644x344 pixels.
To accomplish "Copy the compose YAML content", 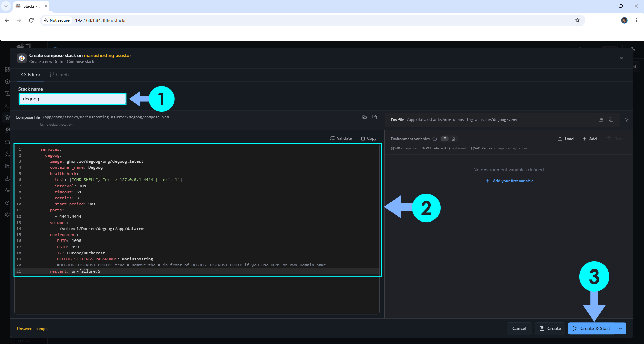I will point(368,138).
